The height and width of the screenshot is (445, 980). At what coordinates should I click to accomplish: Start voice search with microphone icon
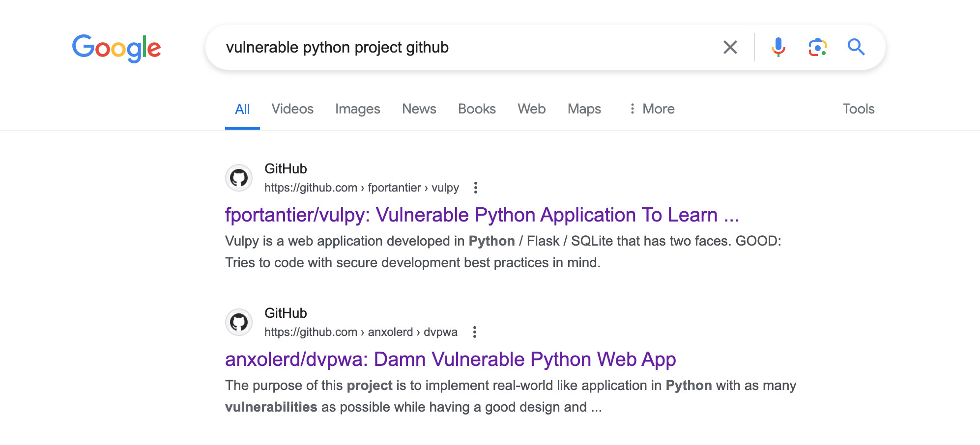tap(778, 47)
